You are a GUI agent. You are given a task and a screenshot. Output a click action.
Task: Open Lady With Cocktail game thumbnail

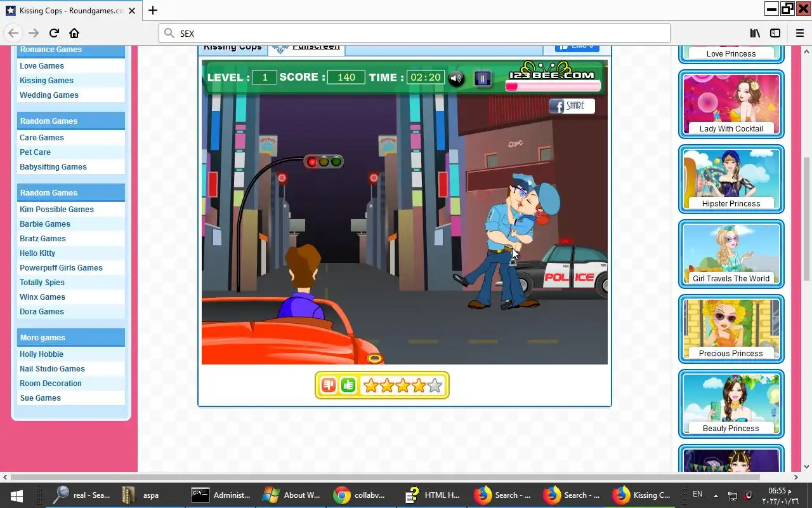(x=731, y=104)
